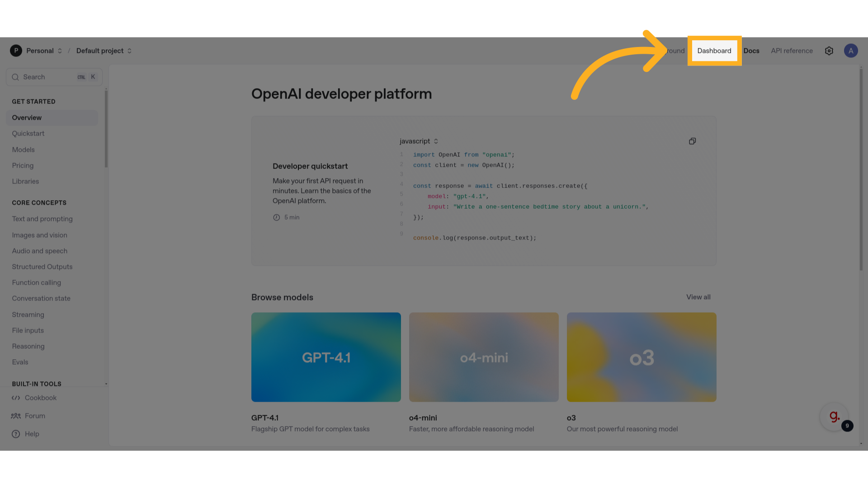The width and height of the screenshot is (868, 488).
Task: Open the red g. floating widget
Action: pos(834,417)
